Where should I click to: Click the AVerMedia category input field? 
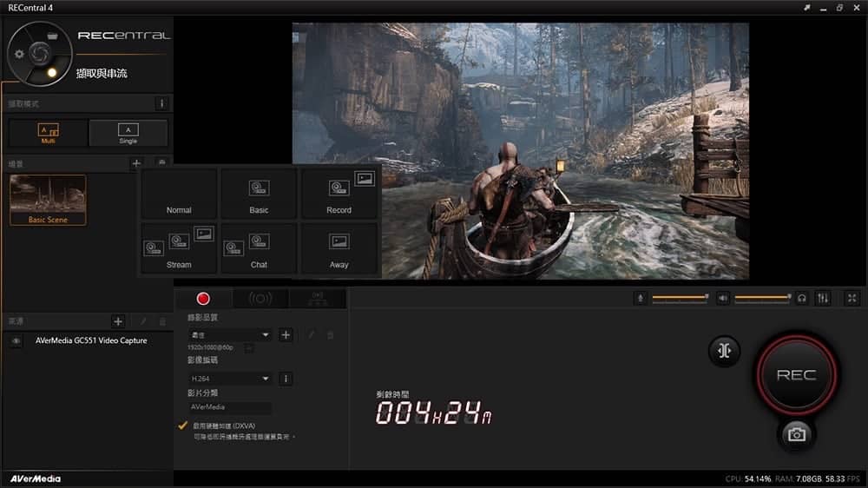[x=230, y=407]
